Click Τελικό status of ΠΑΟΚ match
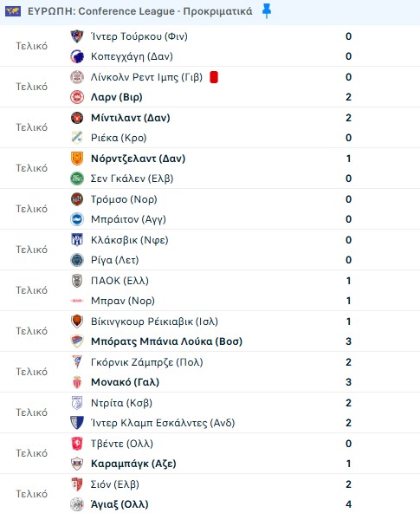This screenshot has height=513, width=420. (32, 290)
